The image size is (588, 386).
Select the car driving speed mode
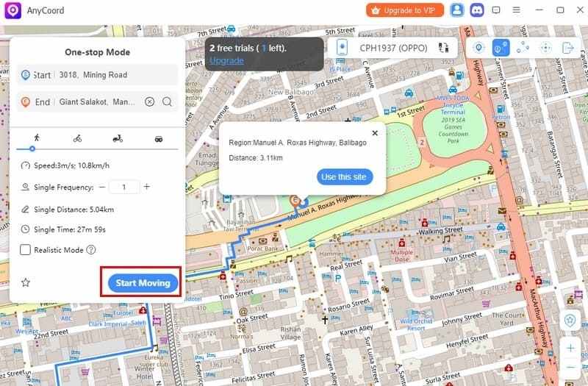(158, 138)
